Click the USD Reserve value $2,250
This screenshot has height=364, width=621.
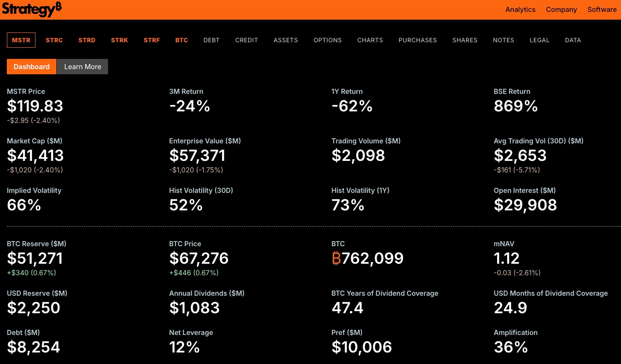(x=34, y=308)
